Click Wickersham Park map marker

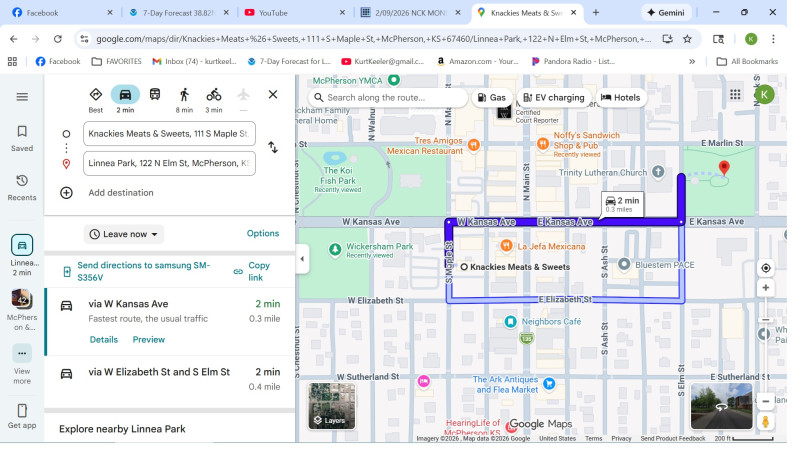coord(335,249)
